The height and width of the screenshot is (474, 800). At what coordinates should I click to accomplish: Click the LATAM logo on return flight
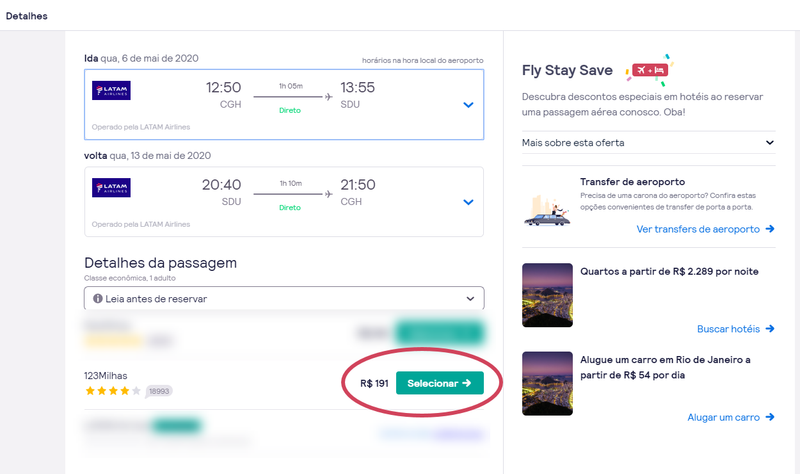112,189
